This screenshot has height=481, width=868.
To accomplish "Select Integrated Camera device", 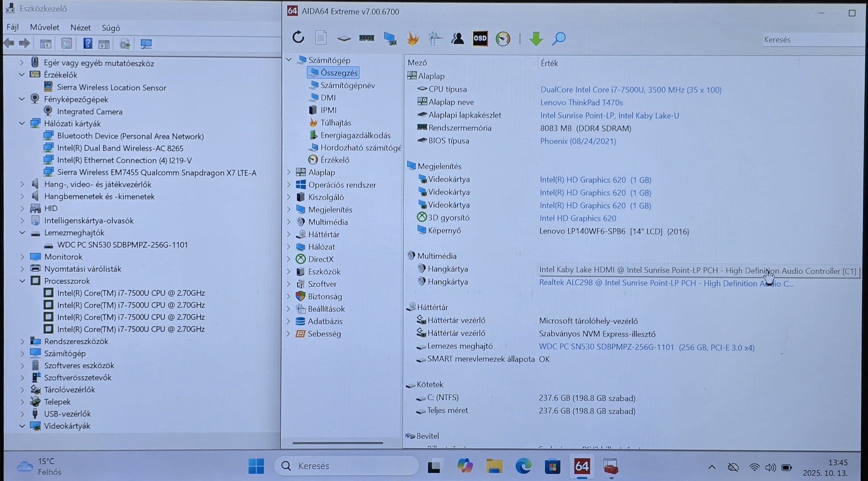I will pyautogui.click(x=89, y=111).
